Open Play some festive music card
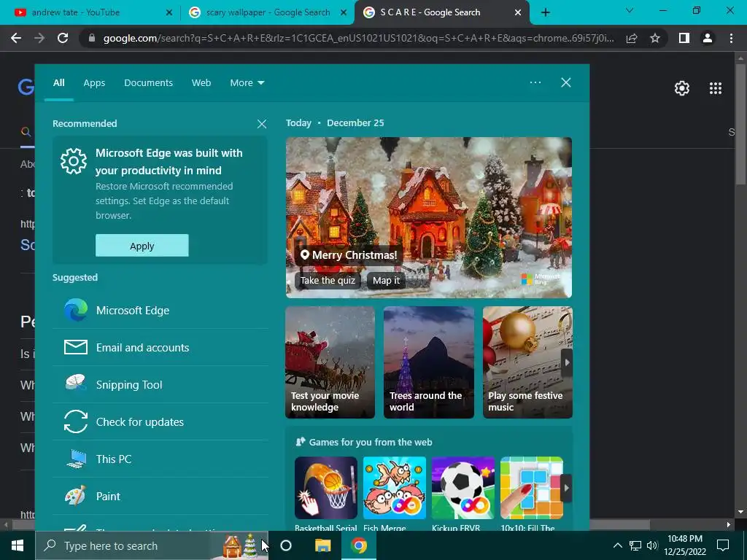 pos(527,362)
